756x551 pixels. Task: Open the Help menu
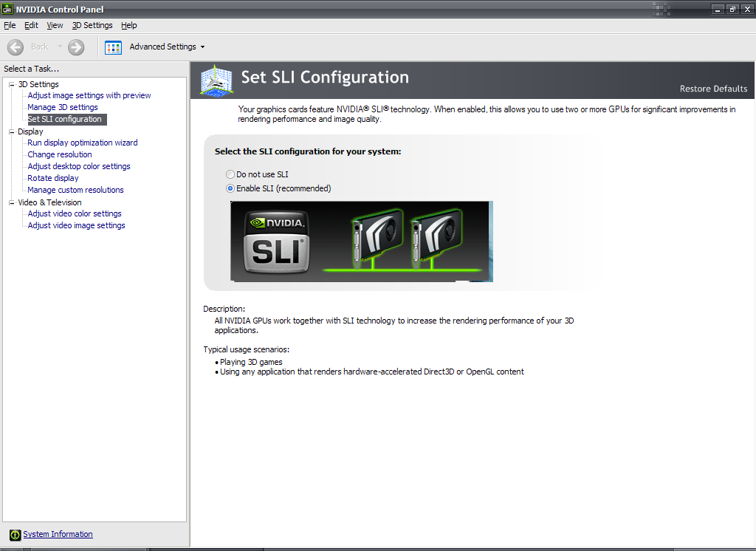tap(128, 25)
